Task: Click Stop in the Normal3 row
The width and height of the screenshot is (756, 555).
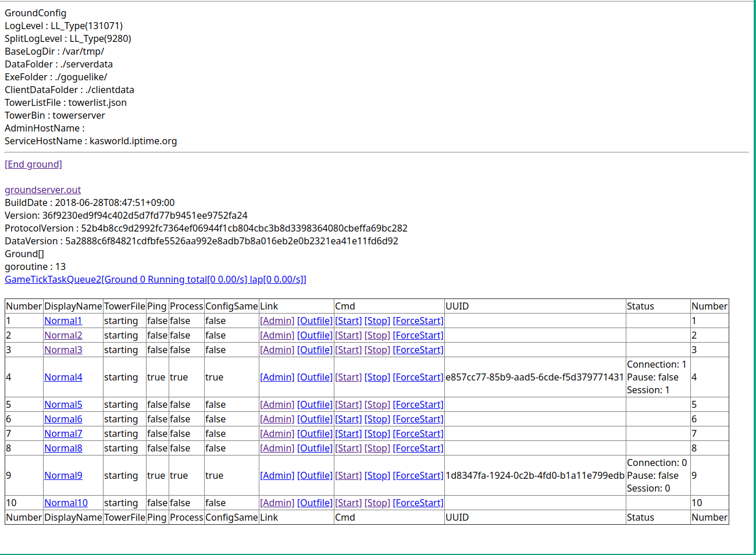Action: click(x=377, y=350)
